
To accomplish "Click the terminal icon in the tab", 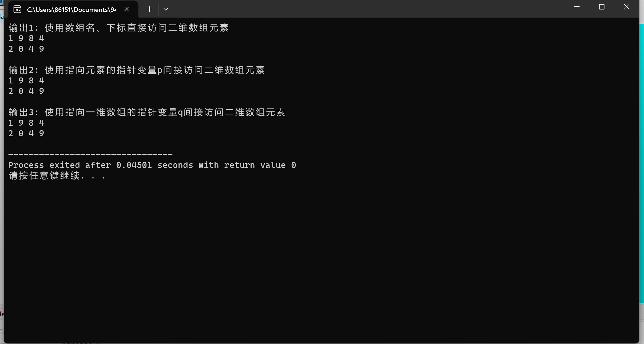I will coord(17,9).
